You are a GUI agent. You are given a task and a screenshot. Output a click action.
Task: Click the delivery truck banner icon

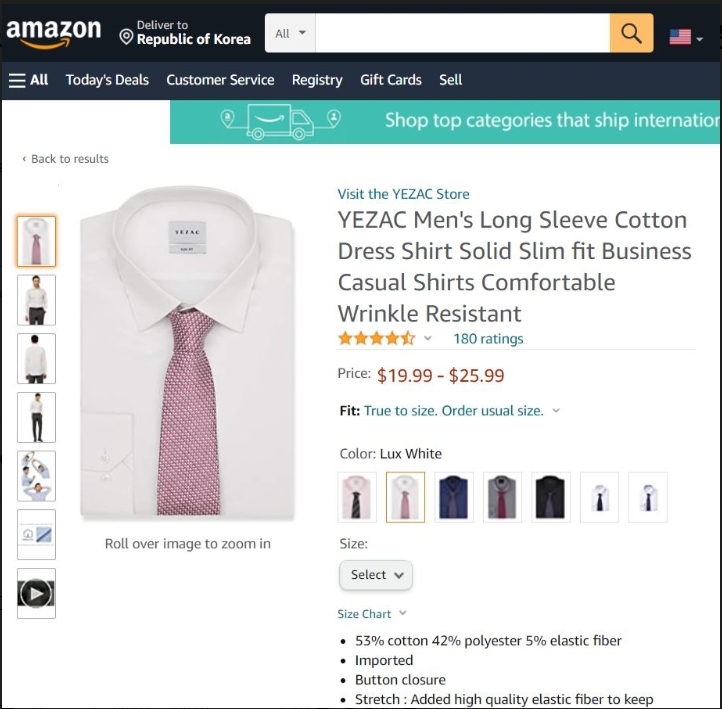280,122
